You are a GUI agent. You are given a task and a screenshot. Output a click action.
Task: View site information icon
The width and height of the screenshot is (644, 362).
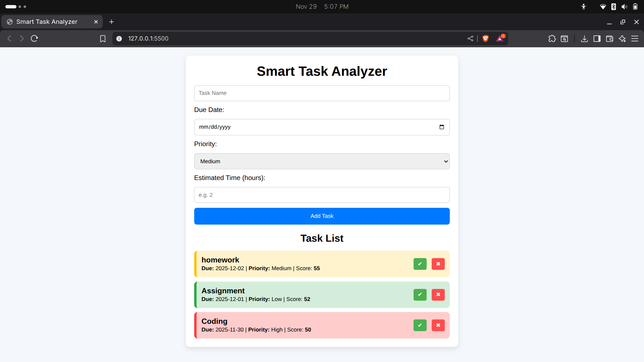(x=119, y=39)
